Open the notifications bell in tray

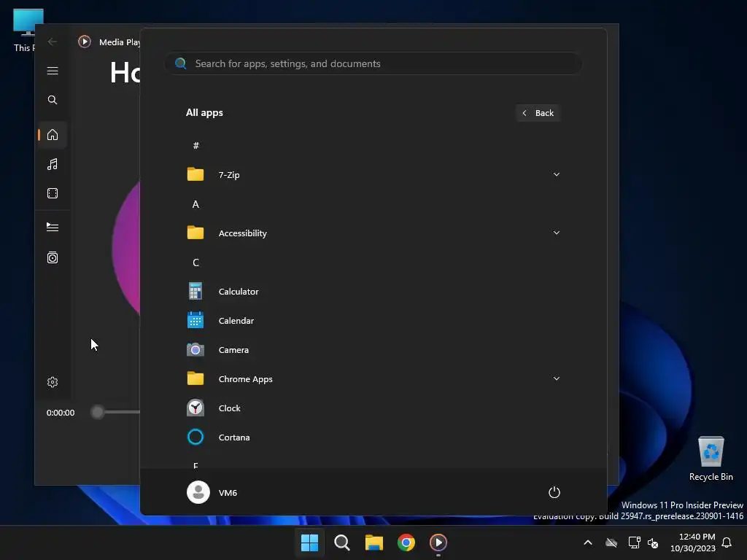(x=727, y=542)
